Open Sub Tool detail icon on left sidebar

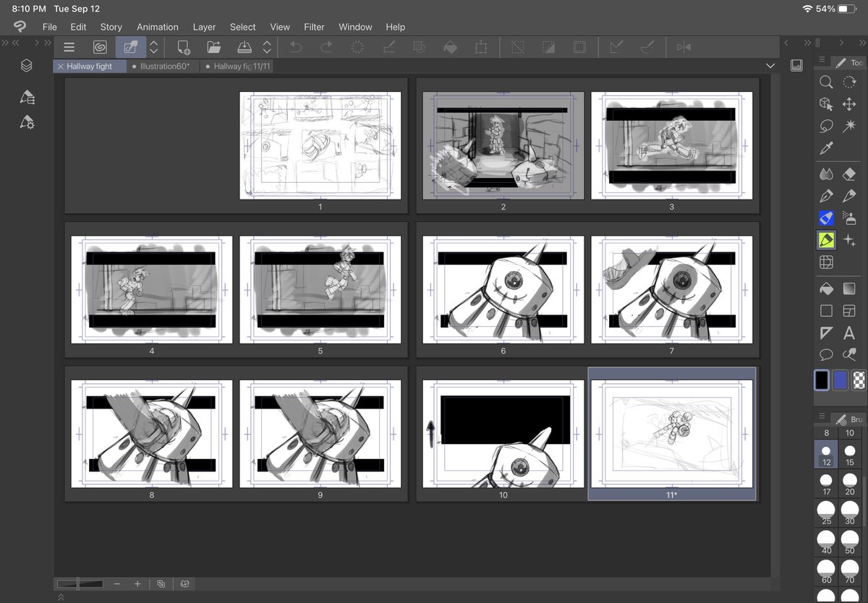coord(26,96)
